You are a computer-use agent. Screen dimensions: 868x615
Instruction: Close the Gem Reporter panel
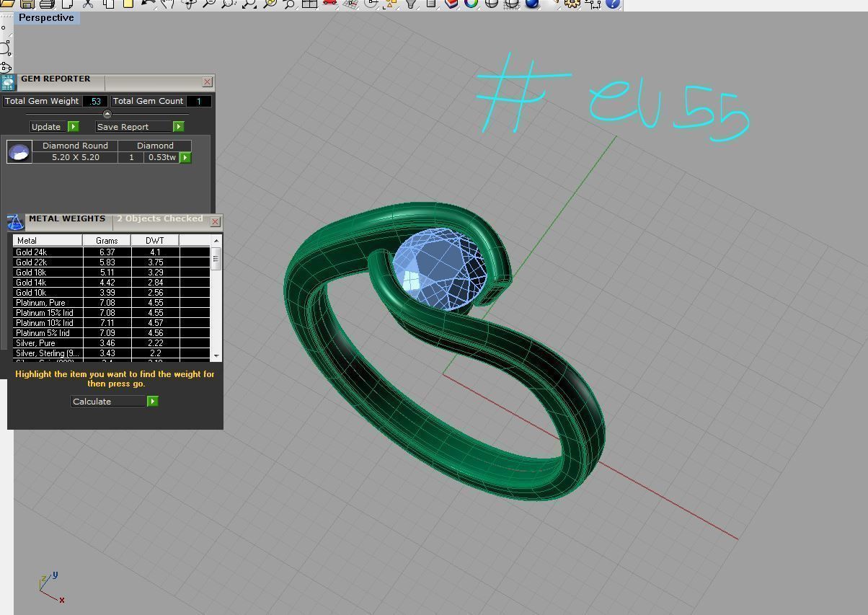pos(208,82)
